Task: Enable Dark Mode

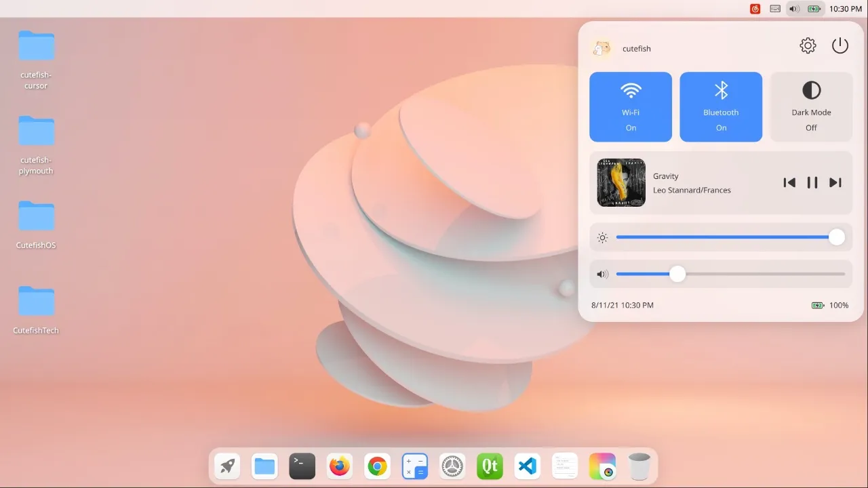Action: click(x=811, y=106)
